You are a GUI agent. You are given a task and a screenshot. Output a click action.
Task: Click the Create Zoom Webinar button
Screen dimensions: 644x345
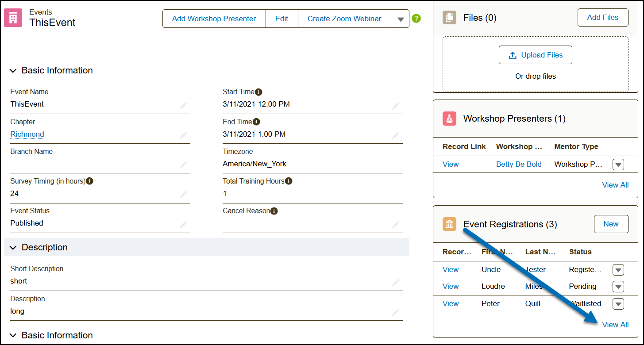[x=344, y=19]
